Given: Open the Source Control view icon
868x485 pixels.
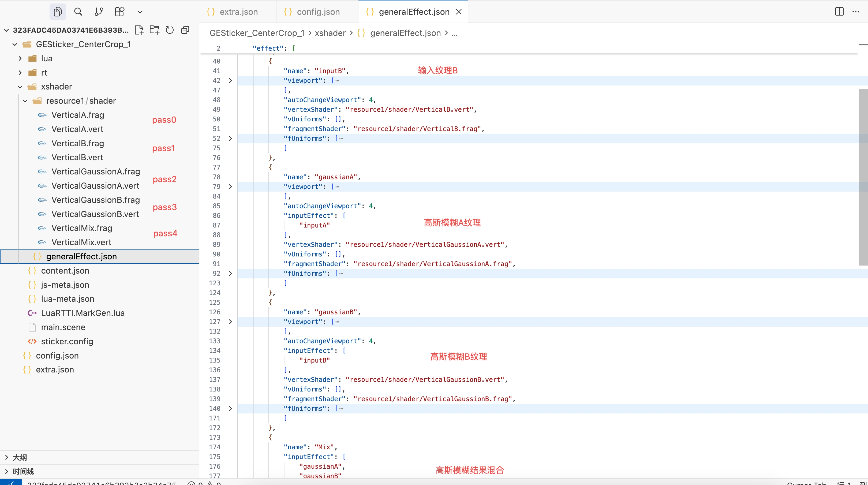Looking at the screenshot, I should [x=99, y=12].
